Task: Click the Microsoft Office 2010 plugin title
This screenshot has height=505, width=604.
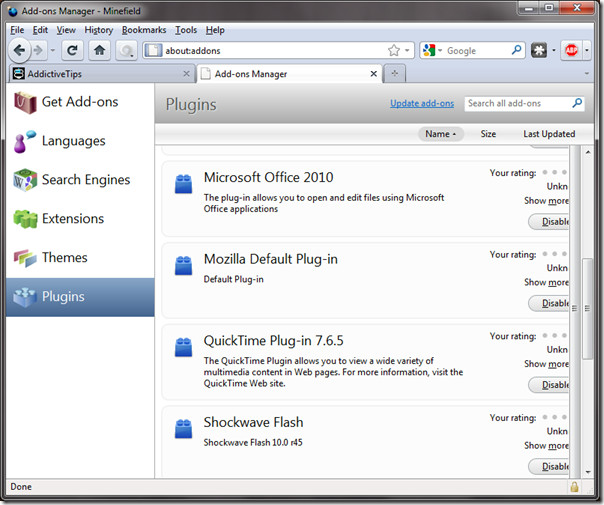Action: [268, 177]
